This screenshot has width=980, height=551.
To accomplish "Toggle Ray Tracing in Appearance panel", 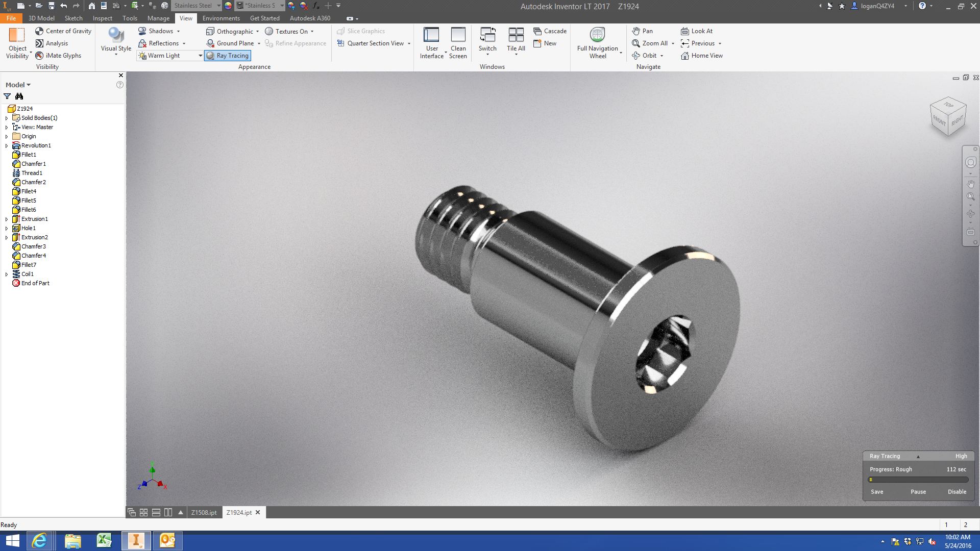I will click(x=227, y=56).
